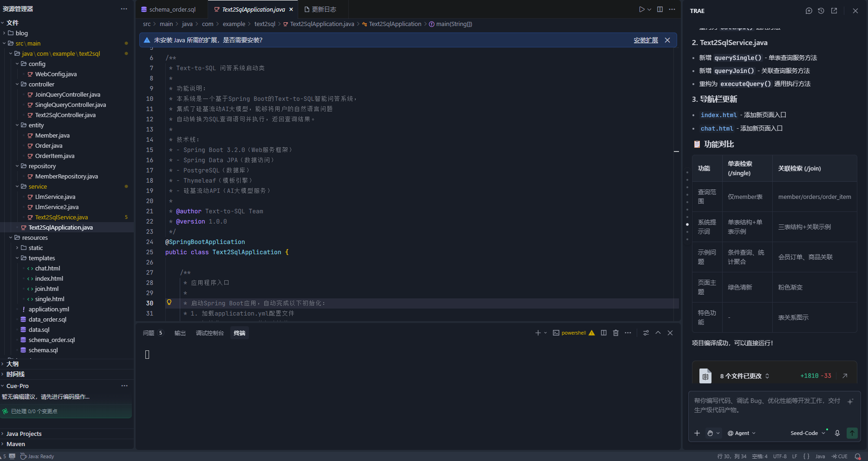Start a new chat in TRAE panel
This screenshot has height=461, width=868.
[x=809, y=11]
